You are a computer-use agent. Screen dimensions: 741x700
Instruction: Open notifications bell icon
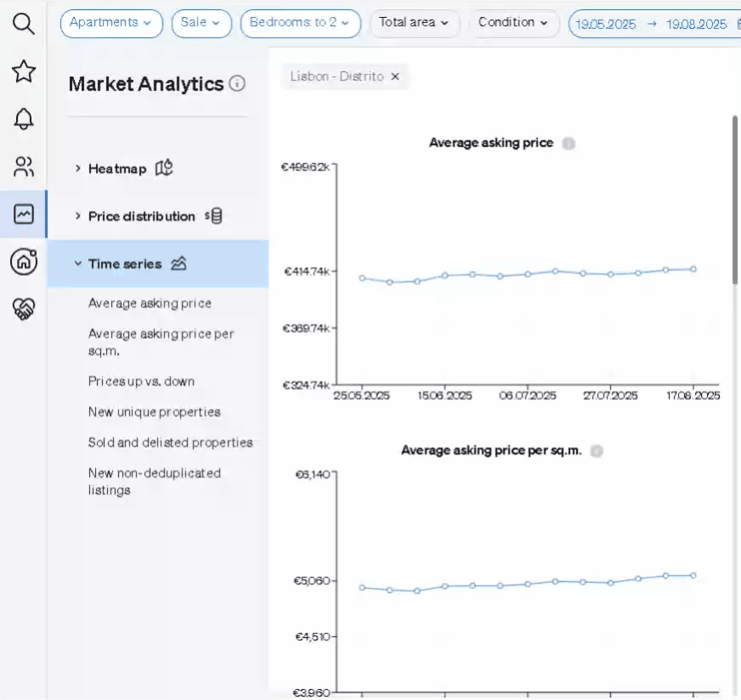point(24,119)
